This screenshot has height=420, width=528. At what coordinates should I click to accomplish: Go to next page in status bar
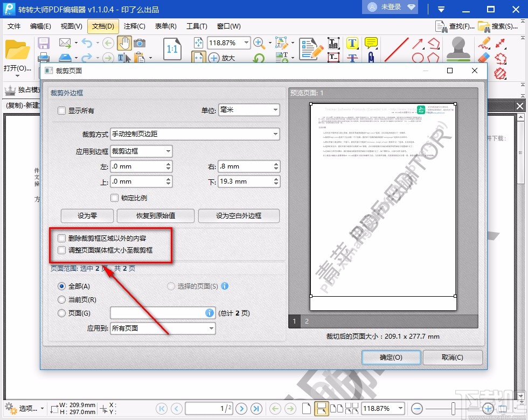241,409
